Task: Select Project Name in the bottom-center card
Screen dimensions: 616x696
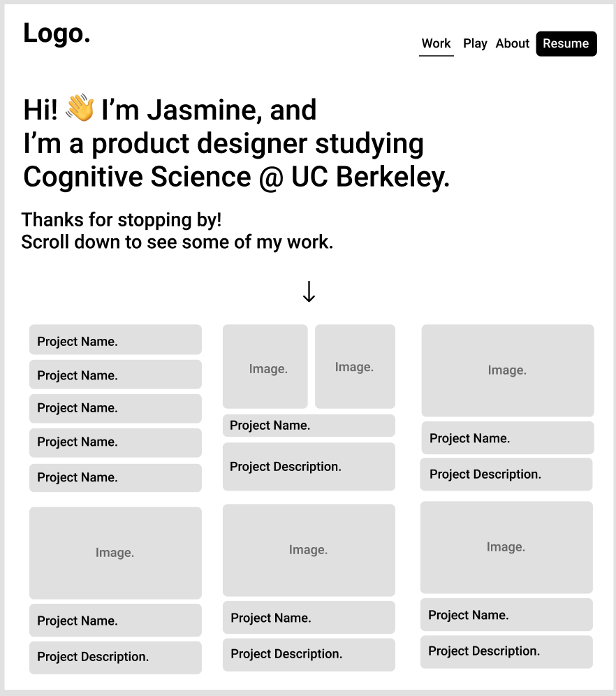Action: [309, 618]
